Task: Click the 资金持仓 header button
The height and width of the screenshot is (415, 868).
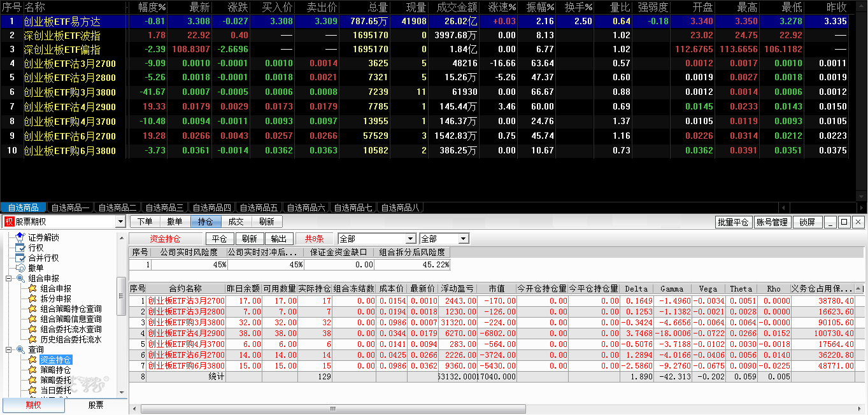Action: click(x=165, y=239)
